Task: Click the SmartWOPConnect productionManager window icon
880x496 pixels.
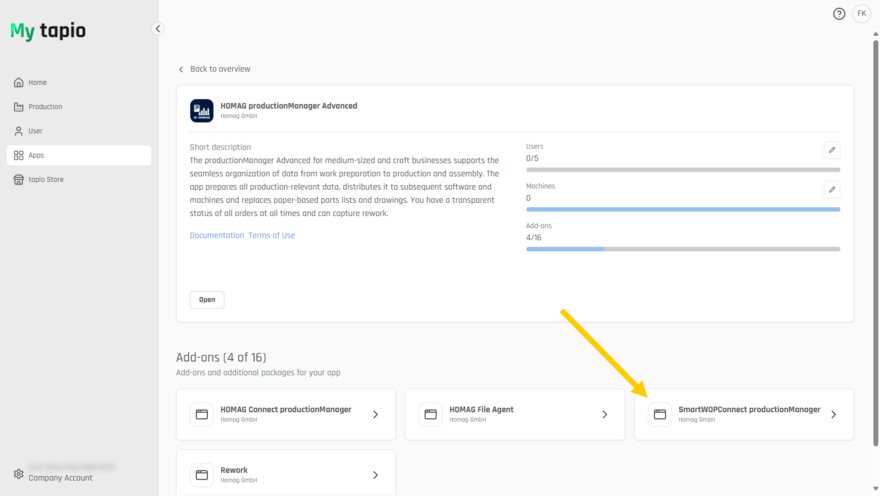Action: point(659,415)
